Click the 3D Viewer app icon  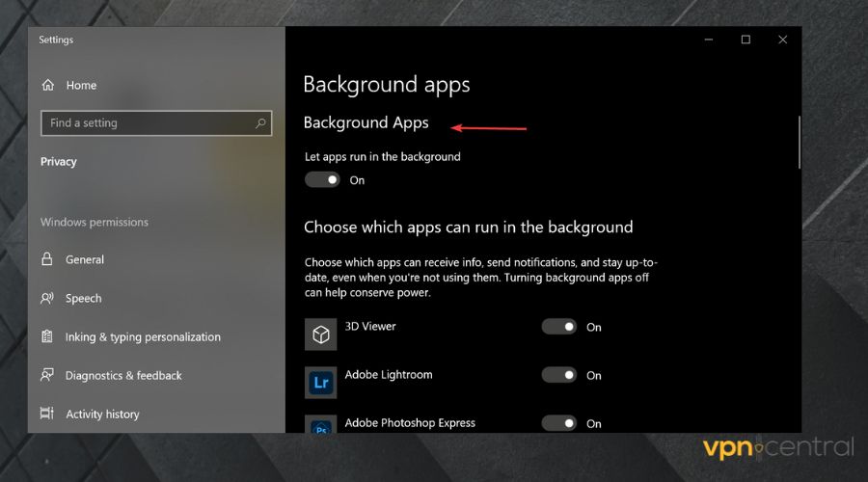tap(320, 334)
